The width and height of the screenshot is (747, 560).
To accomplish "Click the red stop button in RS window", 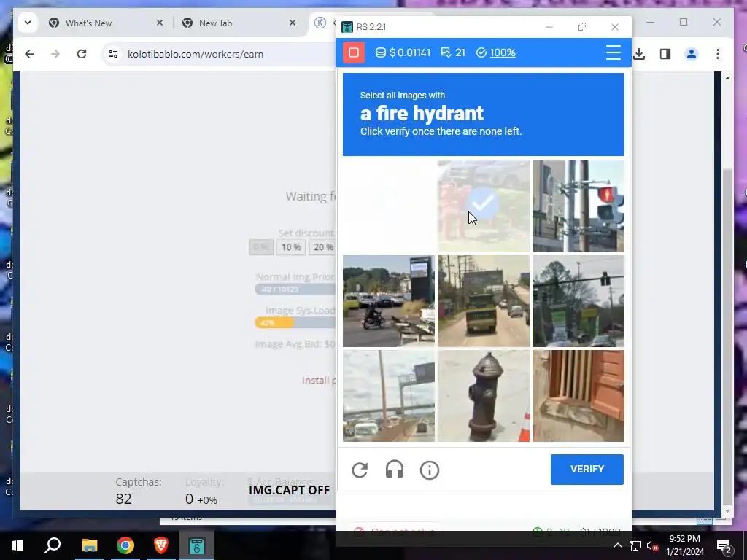I will click(x=354, y=52).
